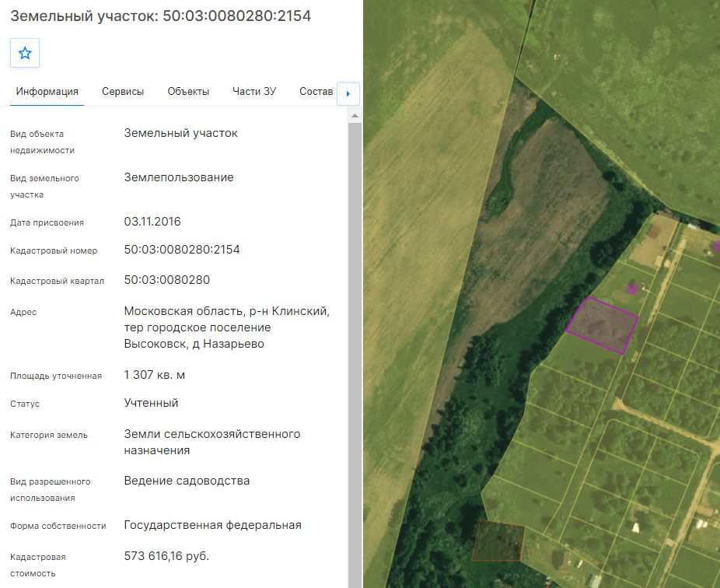
Task: Click the cadastral cost 573 616,16 руб.
Action: [166, 556]
